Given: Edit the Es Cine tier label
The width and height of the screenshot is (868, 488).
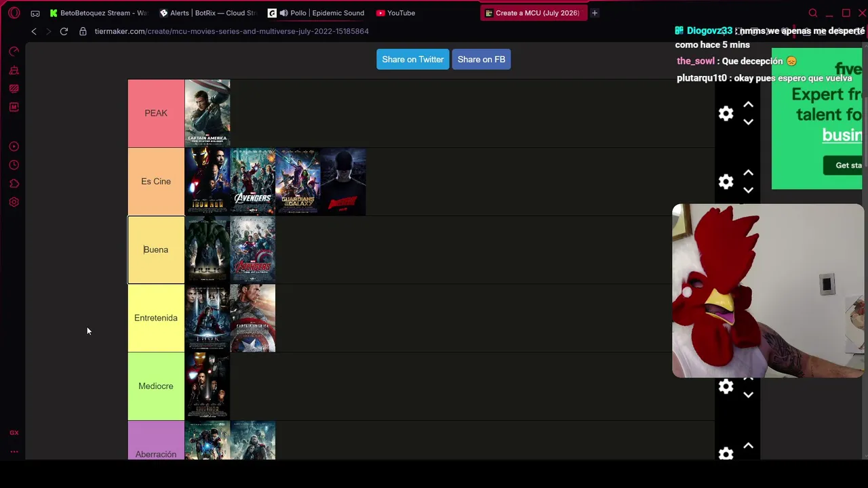Looking at the screenshot, I should point(156,182).
